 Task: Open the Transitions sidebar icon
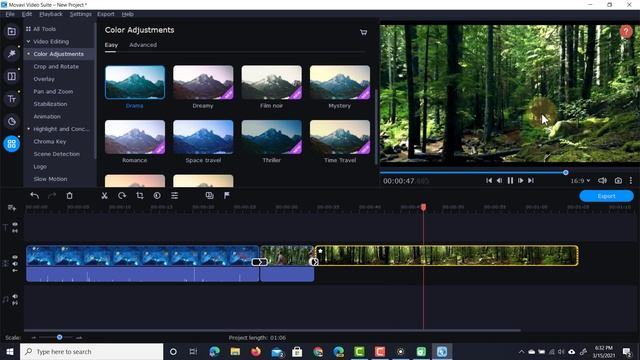pyautogui.click(x=11, y=76)
